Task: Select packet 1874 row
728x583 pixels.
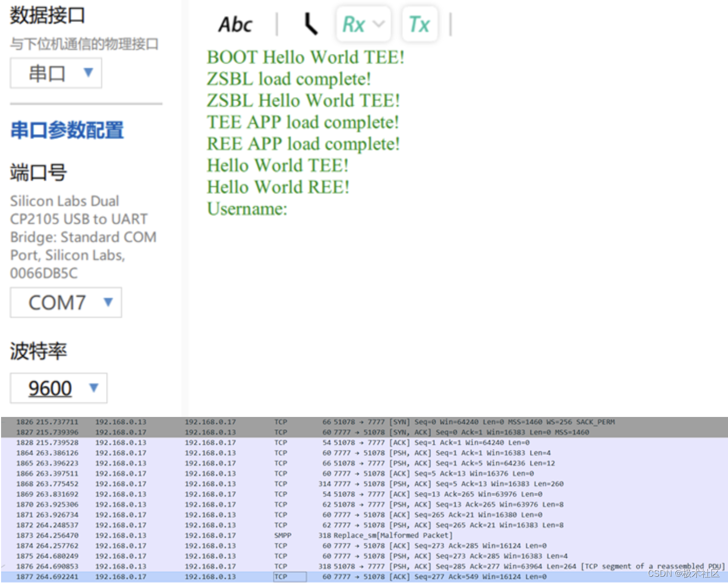Action: (364, 546)
